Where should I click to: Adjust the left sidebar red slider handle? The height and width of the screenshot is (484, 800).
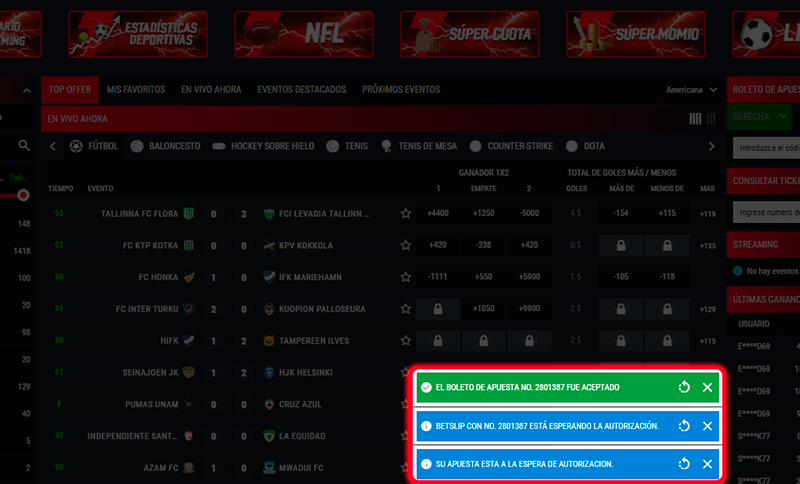click(x=23, y=195)
